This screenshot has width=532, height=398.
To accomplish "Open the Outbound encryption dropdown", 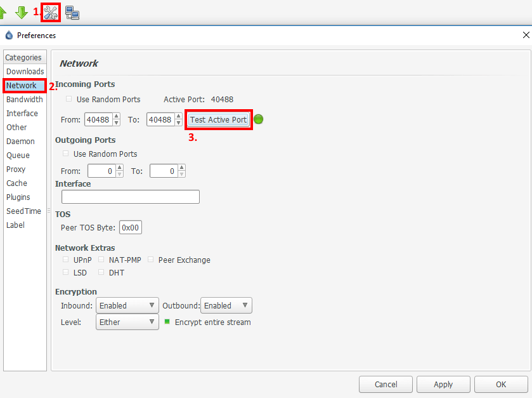I will click(226, 305).
